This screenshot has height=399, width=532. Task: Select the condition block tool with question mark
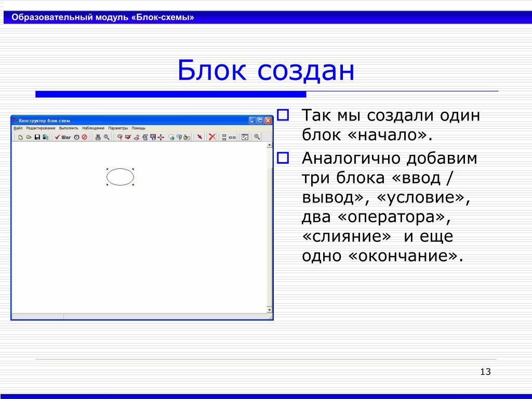[137, 137]
